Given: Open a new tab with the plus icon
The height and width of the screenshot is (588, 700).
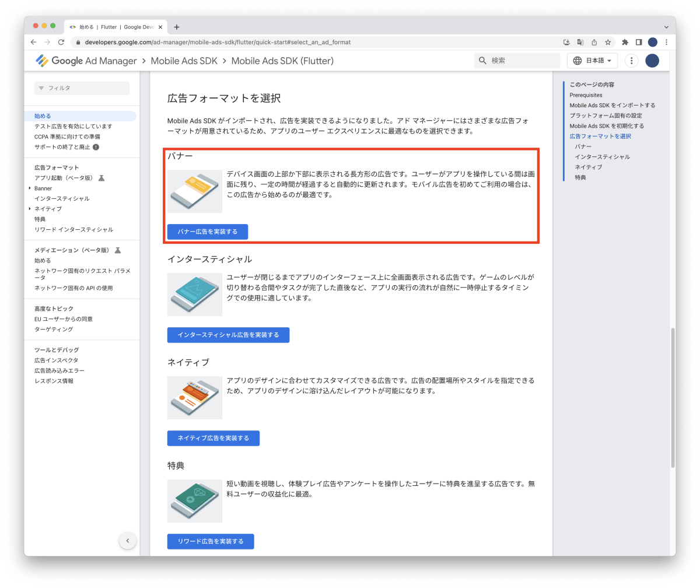Looking at the screenshot, I should 177,27.
